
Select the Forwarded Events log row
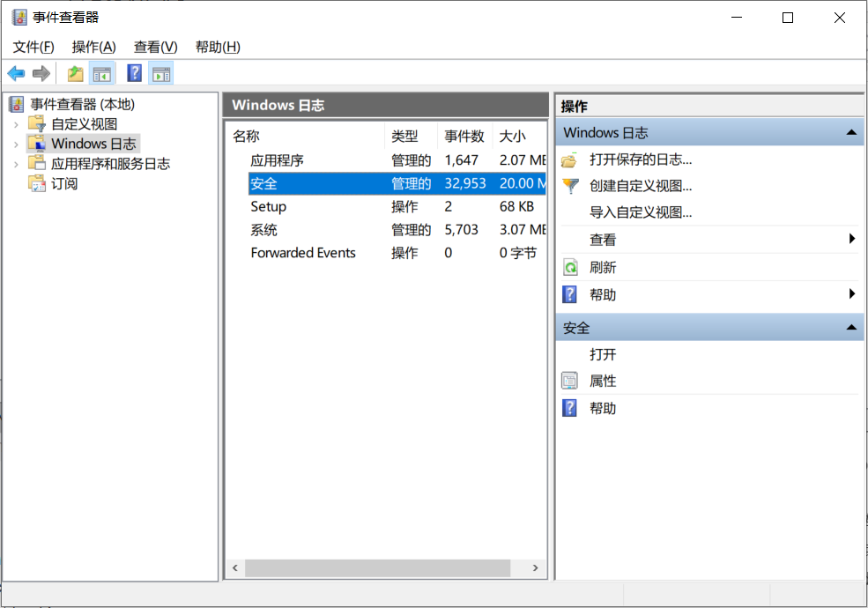pyautogui.click(x=397, y=253)
